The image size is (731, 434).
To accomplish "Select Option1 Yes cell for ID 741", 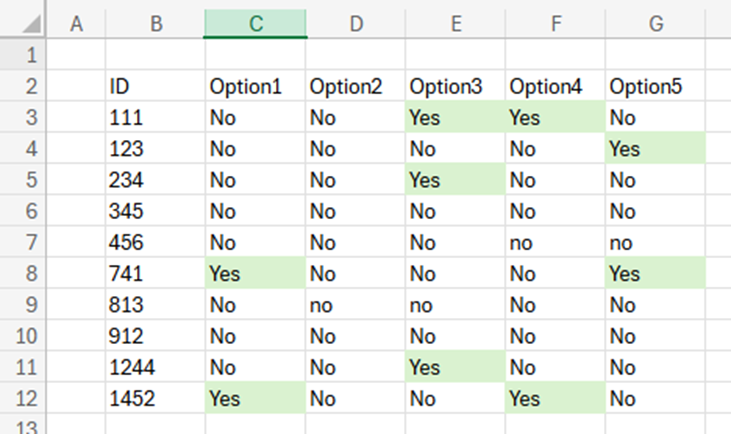I will tap(255, 273).
